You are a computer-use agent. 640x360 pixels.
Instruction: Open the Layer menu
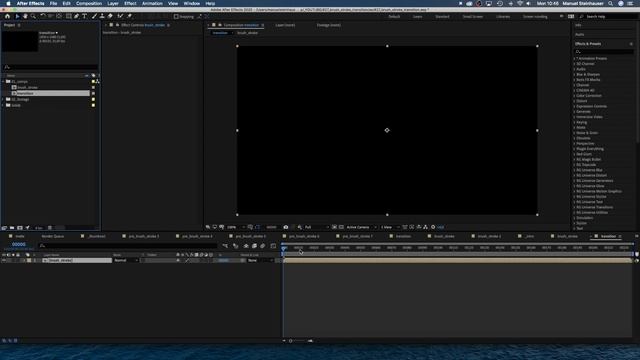tap(113, 3)
